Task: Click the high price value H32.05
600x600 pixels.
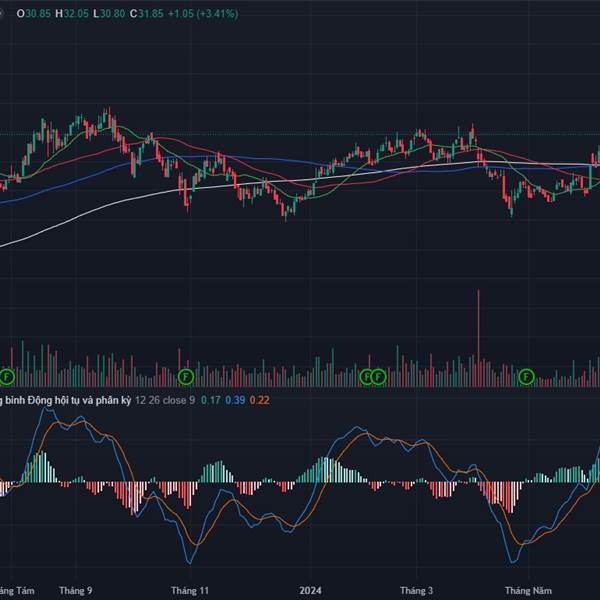Action: pos(72,14)
